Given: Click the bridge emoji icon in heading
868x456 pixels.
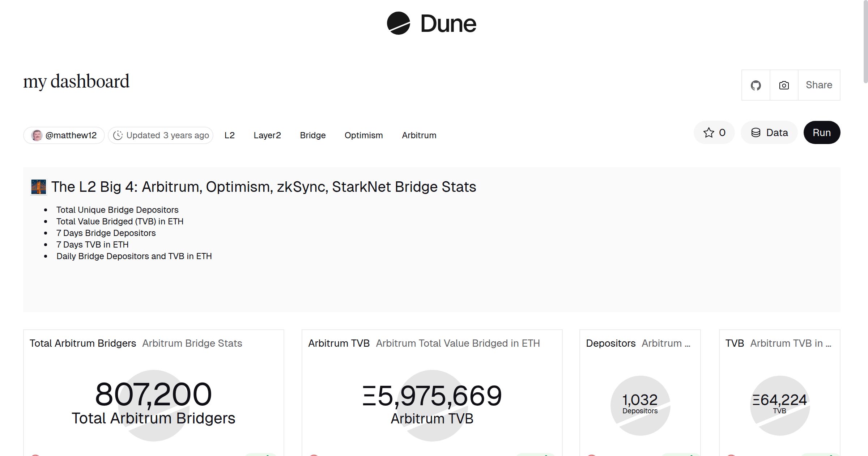Looking at the screenshot, I should click(x=39, y=187).
